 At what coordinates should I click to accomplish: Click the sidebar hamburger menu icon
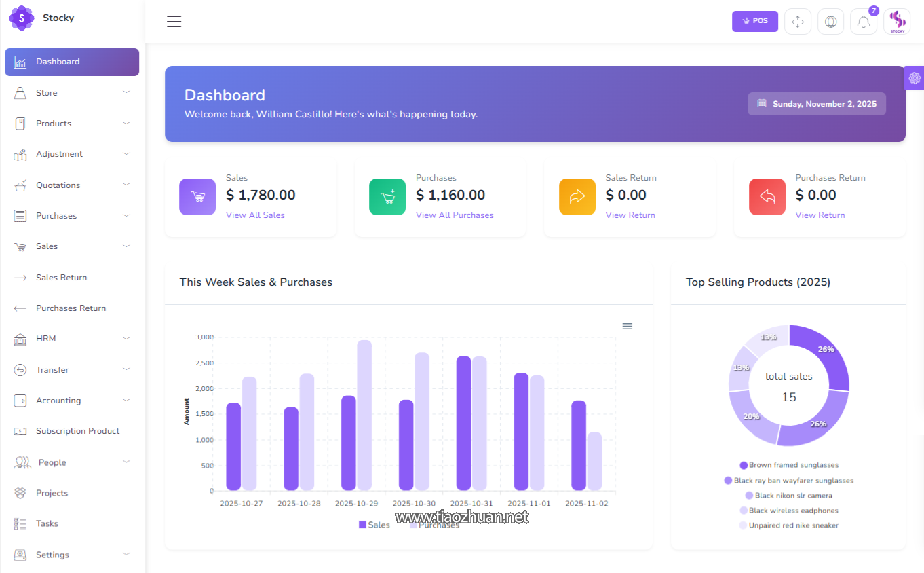(x=174, y=21)
